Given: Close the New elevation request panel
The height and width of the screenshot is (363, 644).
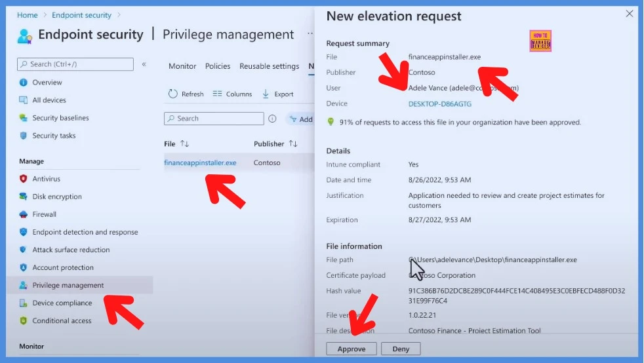Looking at the screenshot, I should click(x=629, y=14).
